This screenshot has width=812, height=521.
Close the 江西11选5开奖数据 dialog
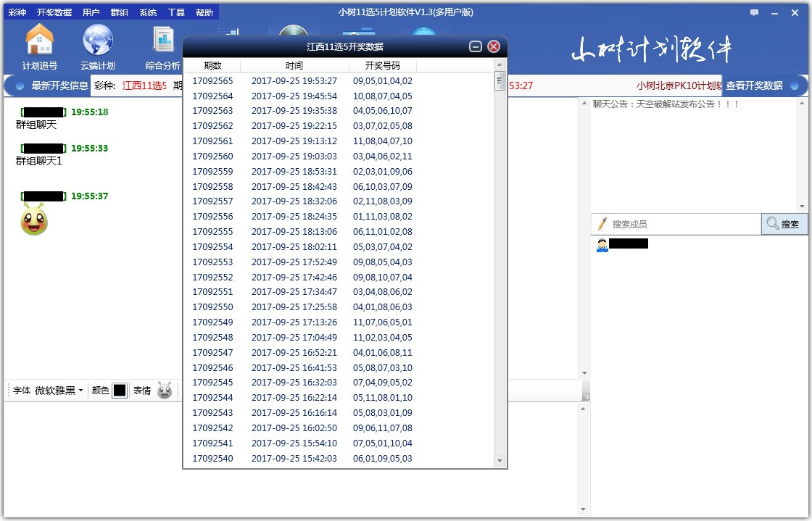click(494, 46)
